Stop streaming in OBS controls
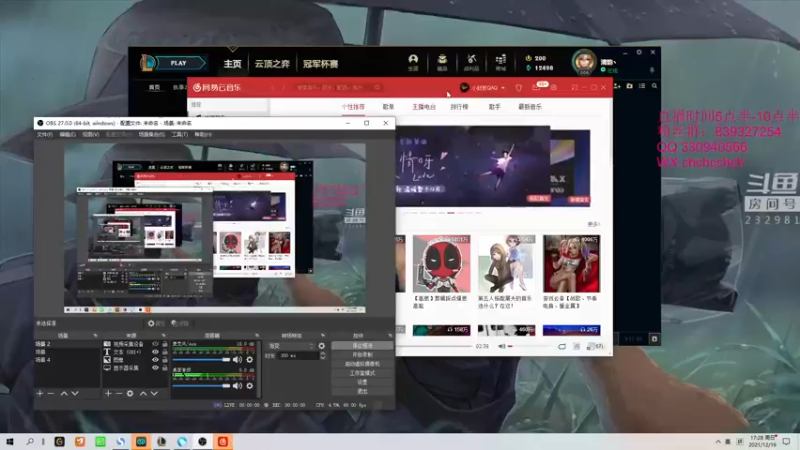This screenshot has width=800, height=450. coord(362,345)
